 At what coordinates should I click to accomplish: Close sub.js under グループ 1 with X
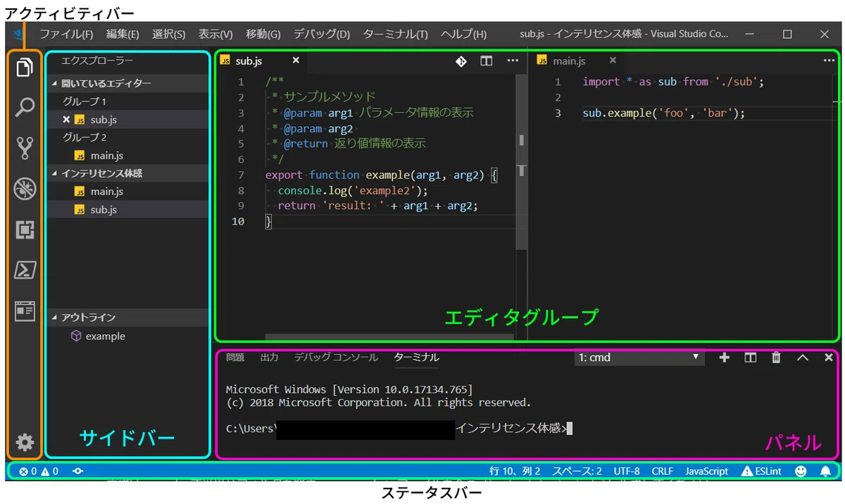pos(66,120)
